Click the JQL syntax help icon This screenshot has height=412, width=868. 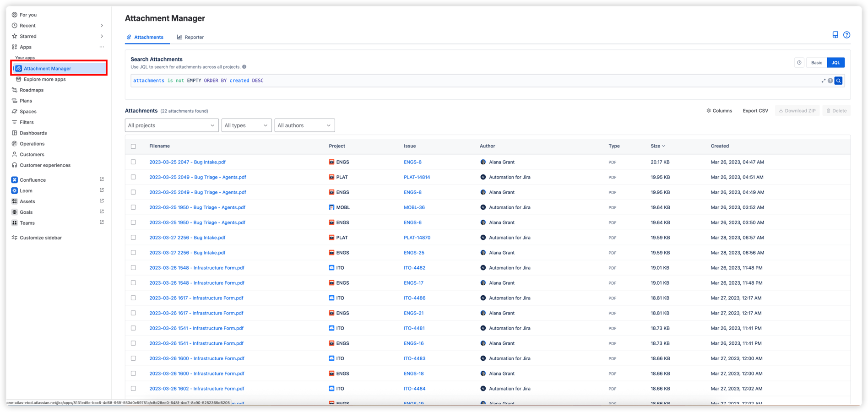pos(830,81)
